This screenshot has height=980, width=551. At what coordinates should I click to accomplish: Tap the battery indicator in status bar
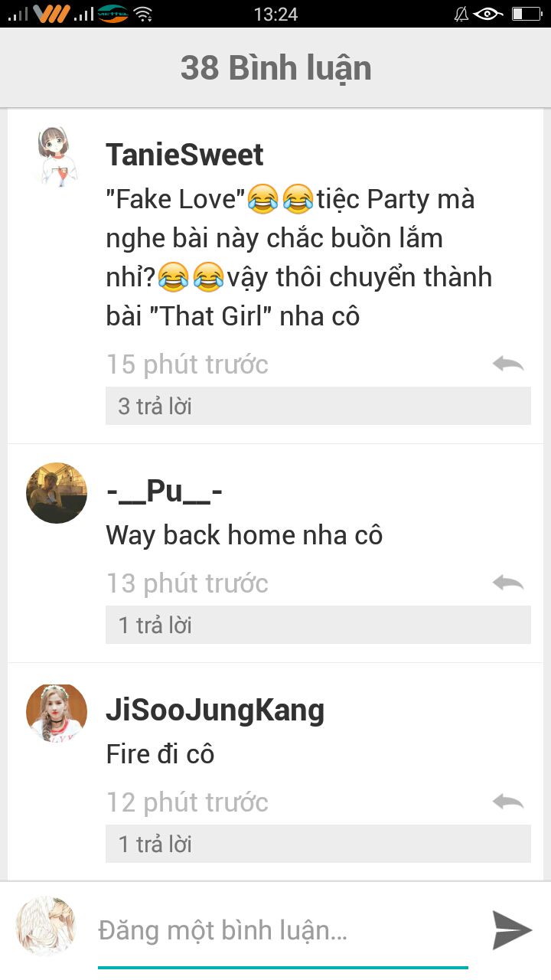click(x=527, y=14)
